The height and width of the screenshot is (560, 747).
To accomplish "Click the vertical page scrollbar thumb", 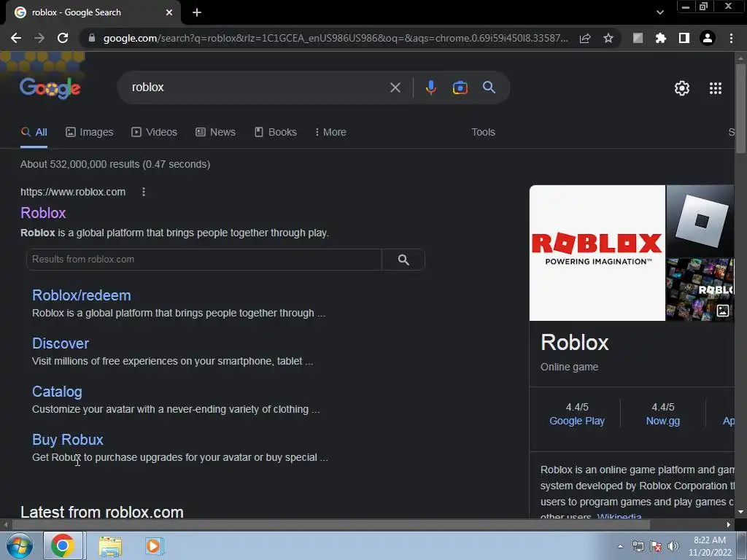I will [740, 109].
